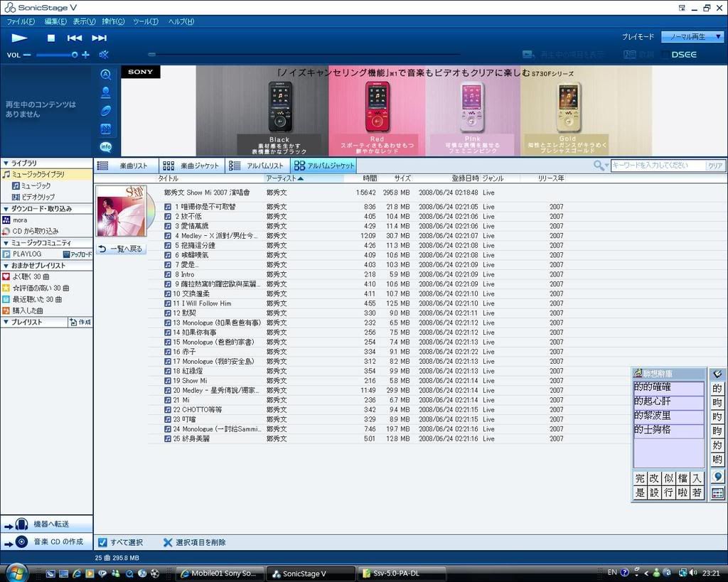Click the EN language indicator in tray
Screen dimensions: 728x582
point(612,572)
